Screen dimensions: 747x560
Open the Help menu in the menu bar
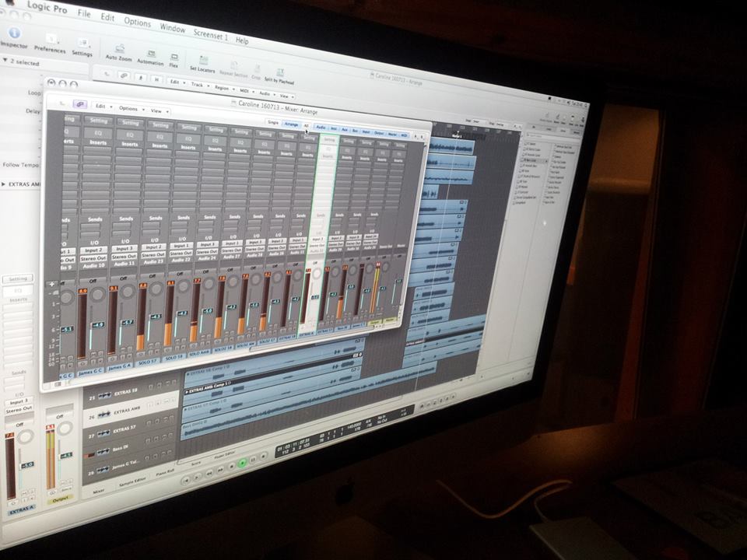242,40
